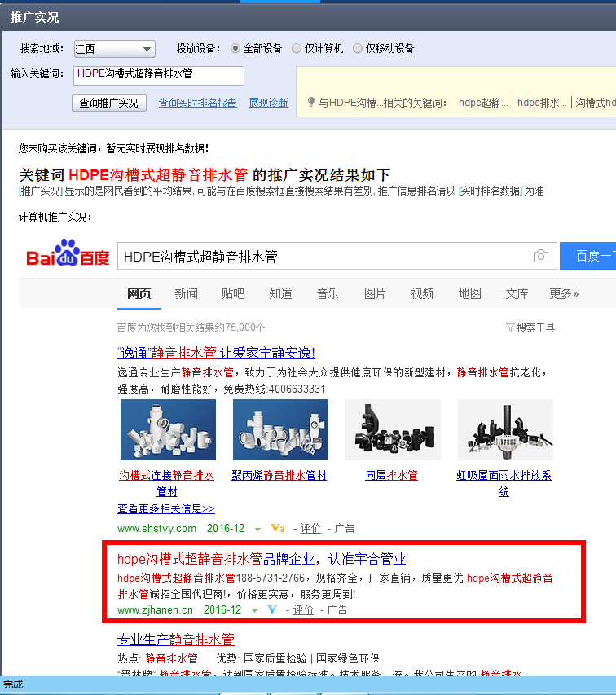
Task: Click the 同层排水管 thumbnail image
Action: pyautogui.click(x=393, y=429)
